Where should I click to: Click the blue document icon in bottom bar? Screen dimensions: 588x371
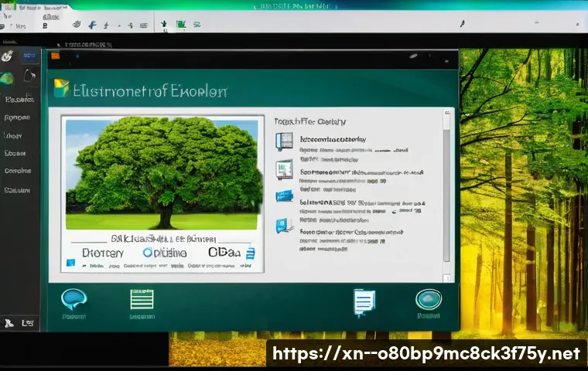point(364,301)
